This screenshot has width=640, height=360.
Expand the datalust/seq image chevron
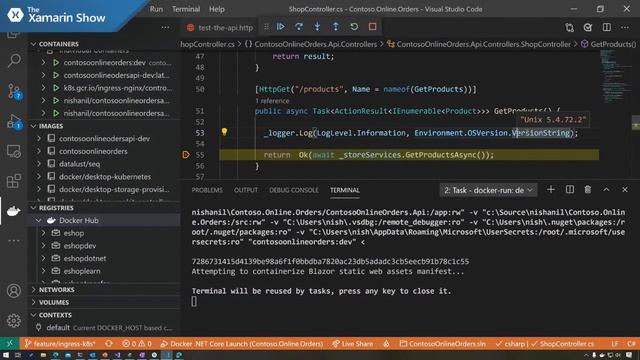click(39, 164)
